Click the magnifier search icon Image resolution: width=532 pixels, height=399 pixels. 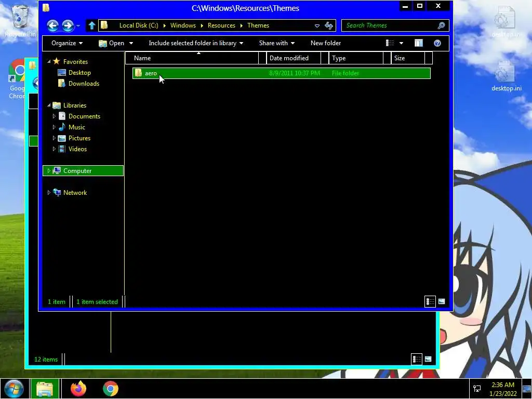coord(442,25)
